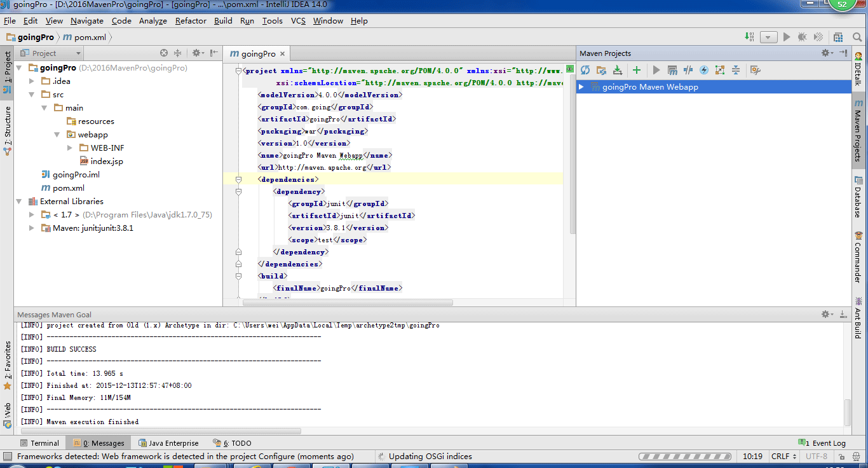Open Database side panel tab
The width and height of the screenshot is (868, 468).
coord(858,197)
